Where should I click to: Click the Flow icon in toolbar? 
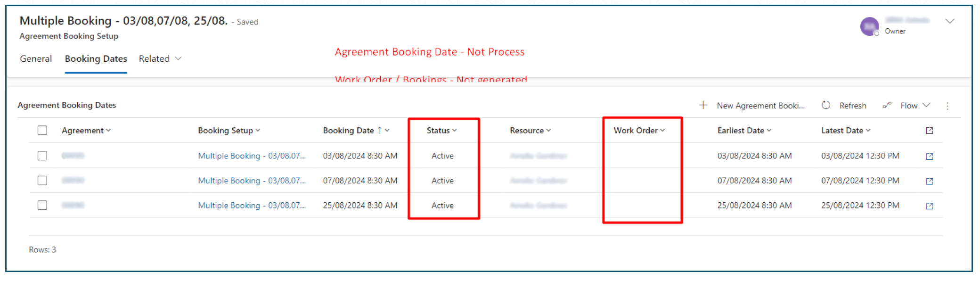887,106
